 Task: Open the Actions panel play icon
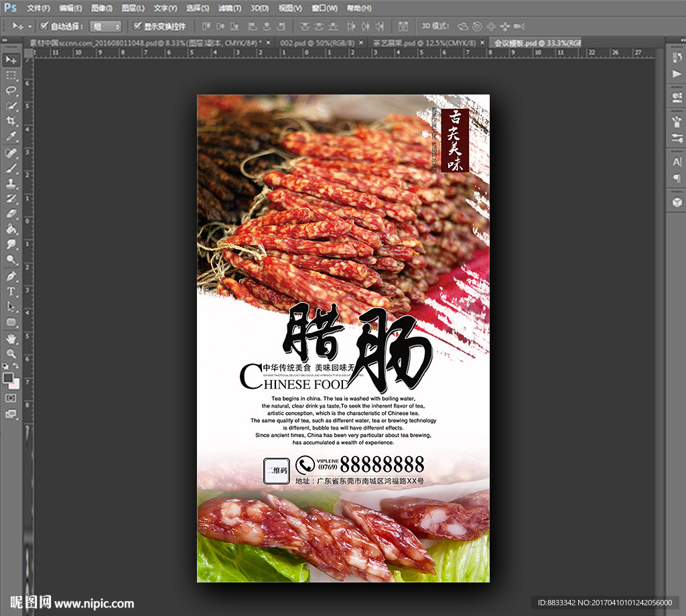tap(677, 74)
